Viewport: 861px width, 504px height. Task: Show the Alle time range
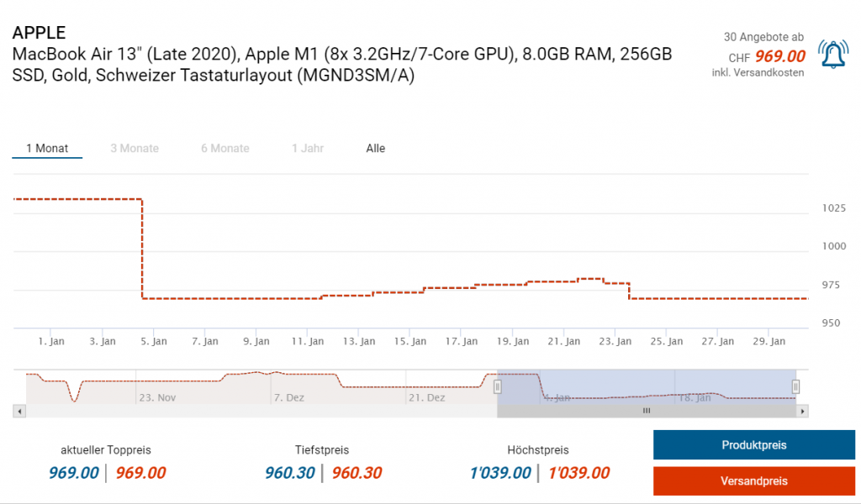pos(375,149)
